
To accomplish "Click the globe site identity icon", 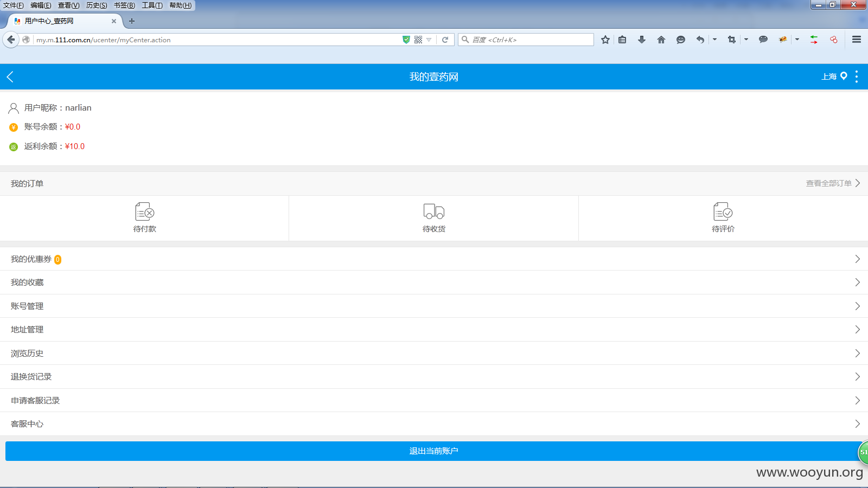I will pos(26,40).
